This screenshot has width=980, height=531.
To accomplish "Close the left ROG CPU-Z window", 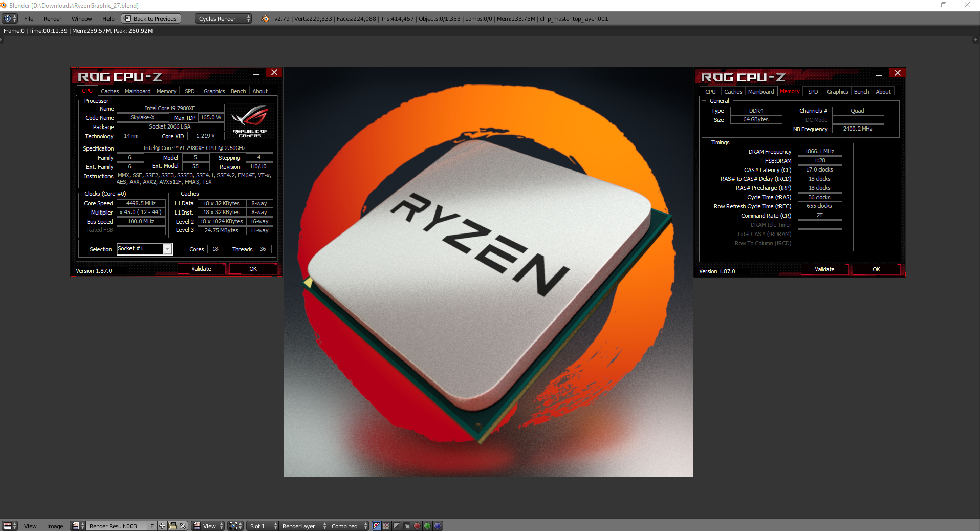I will (274, 73).
